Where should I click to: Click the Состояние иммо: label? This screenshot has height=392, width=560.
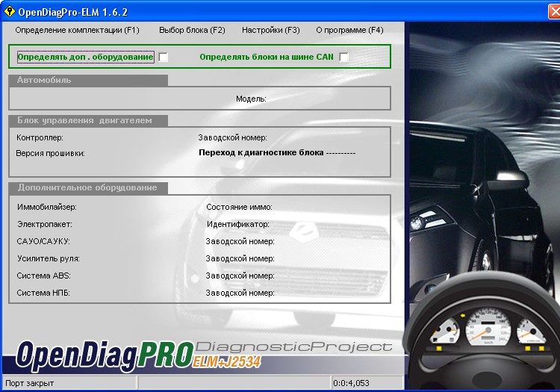pyautogui.click(x=239, y=207)
